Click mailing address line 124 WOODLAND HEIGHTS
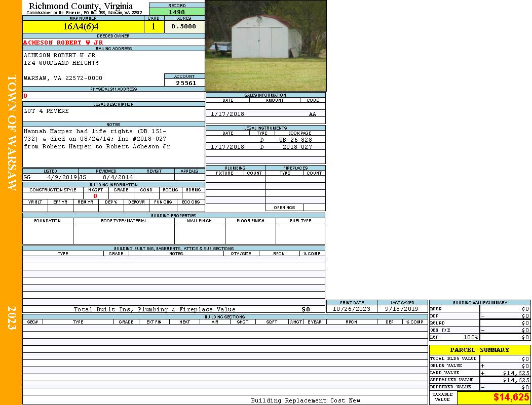This screenshot has height=405, width=532. (x=61, y=63)
